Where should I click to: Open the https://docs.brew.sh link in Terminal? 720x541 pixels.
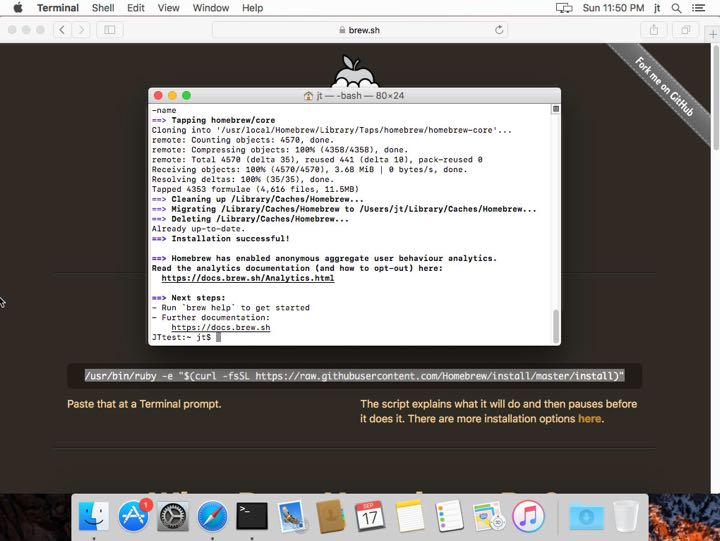pyautogui.click(x=221, y=327)
